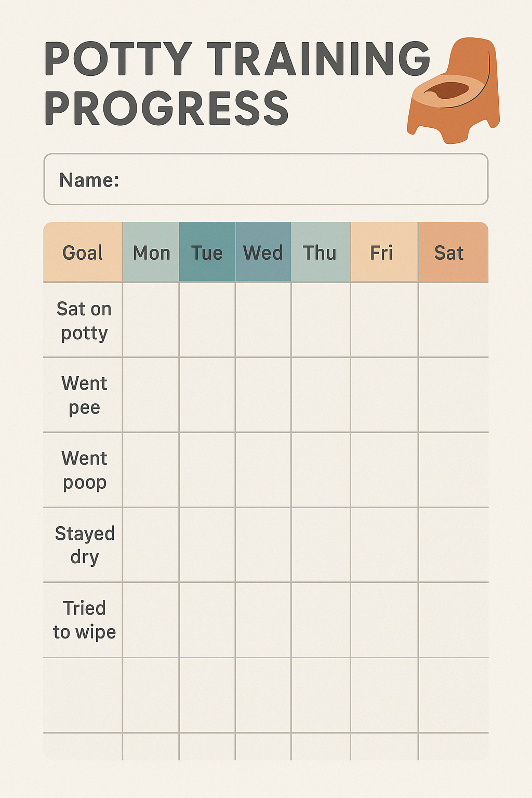Image resolution: width=532 pixels, height=798 pixels.
Task: Click the Tried to wipe goal label
Action: click(x=84, y=620)
